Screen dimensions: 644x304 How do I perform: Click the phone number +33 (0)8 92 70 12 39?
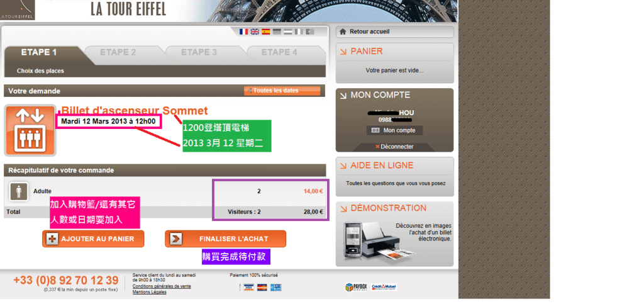tap(65, 281)
